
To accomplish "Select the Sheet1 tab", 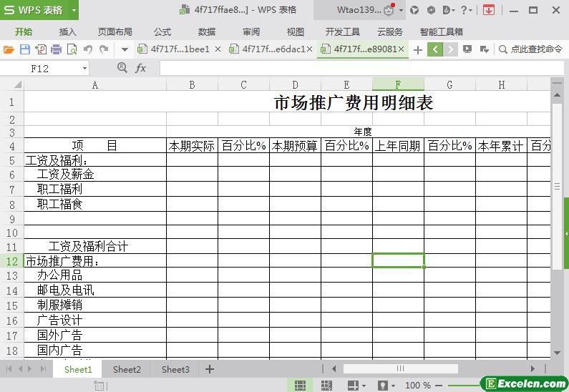I will pos(78,370).
